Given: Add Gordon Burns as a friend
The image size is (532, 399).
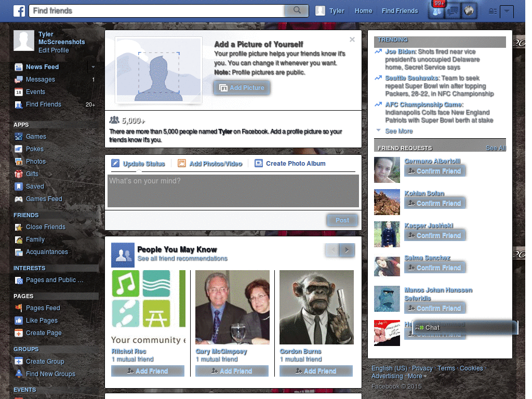Looking at the screenshot, I should click(x=316, y=371).
